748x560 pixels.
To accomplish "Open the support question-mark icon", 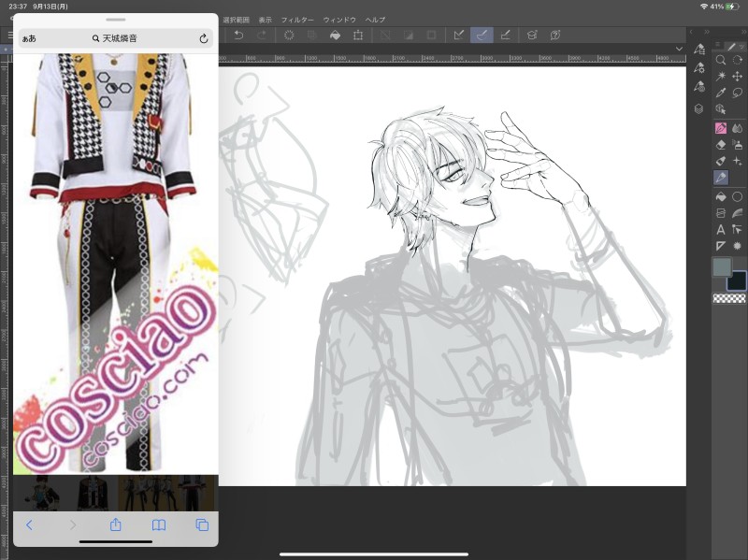I will 554,36.
